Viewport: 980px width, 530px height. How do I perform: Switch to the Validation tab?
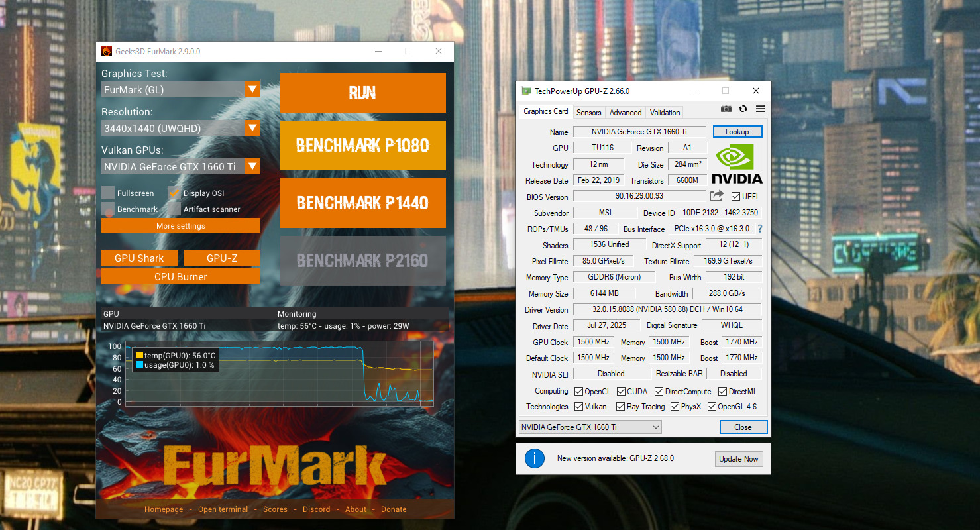[x=665, y=113]
